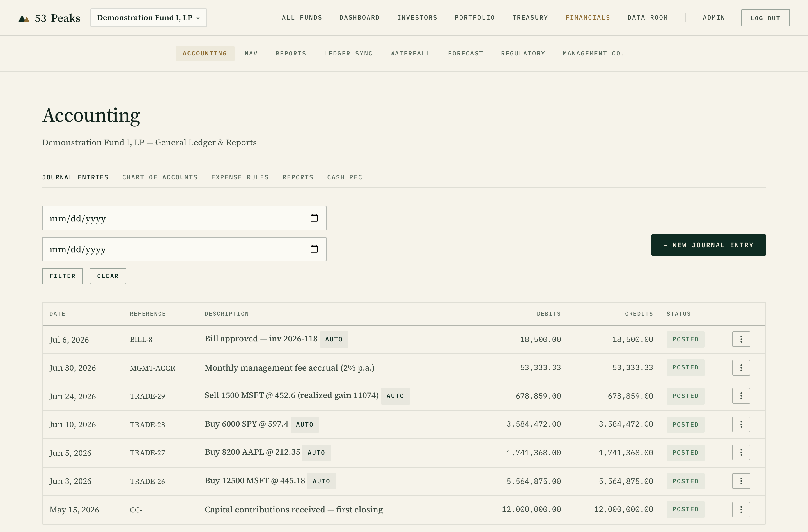The width and height of the screenshot is (808, 532).
Task: Click the Debits column header
Action: (x=548, y=314)
